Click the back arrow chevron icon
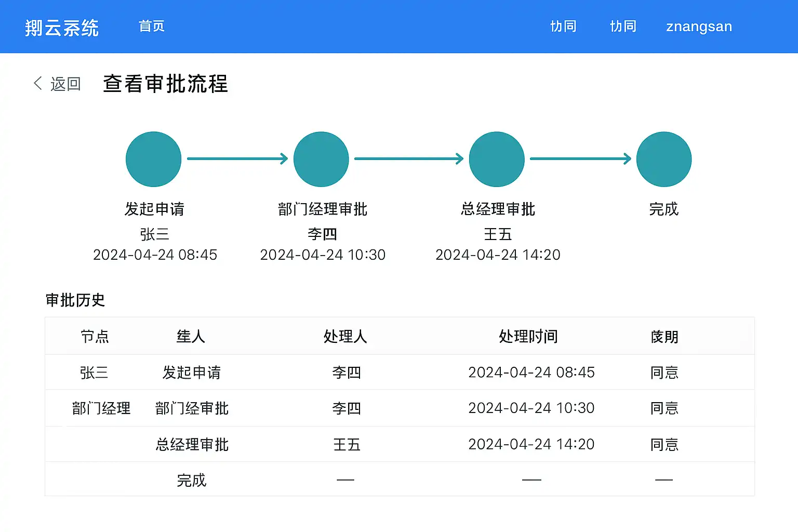This screenshot has width=798, height=532. [38, 83]
